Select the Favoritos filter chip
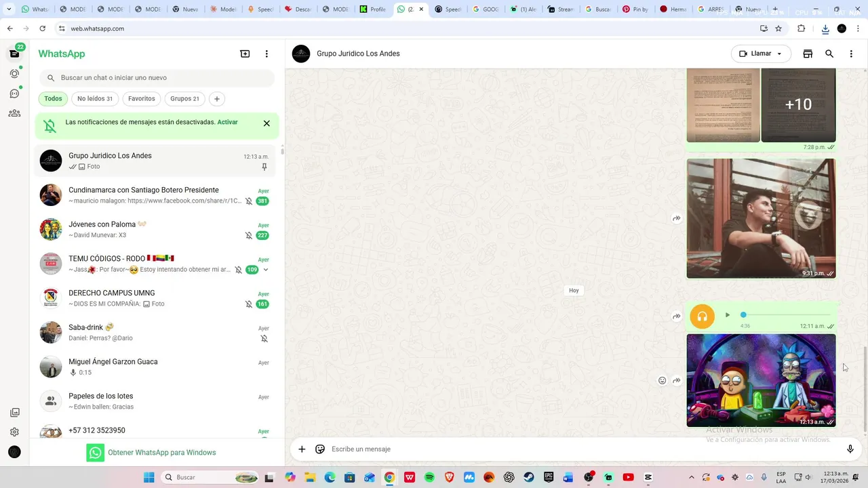 (141, 99)
